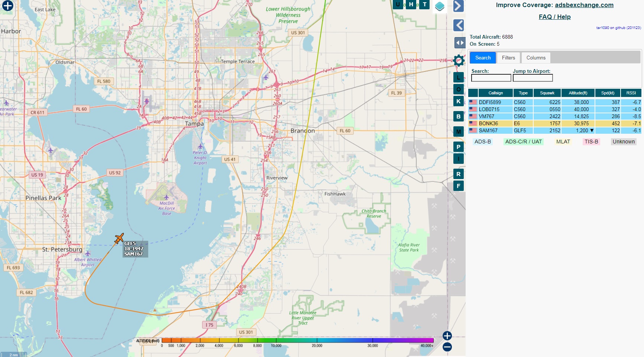Click the Unknown legend label
644x357 pixels.
624,142
